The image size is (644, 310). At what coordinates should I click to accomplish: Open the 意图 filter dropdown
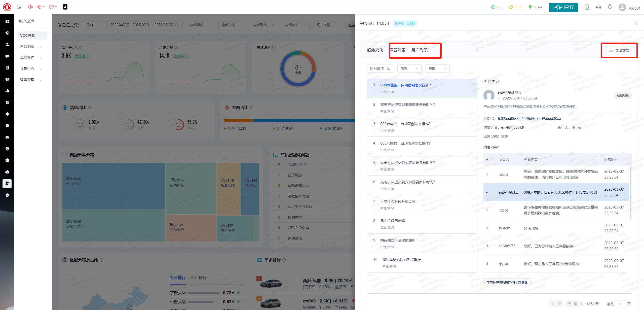point(437,68)
